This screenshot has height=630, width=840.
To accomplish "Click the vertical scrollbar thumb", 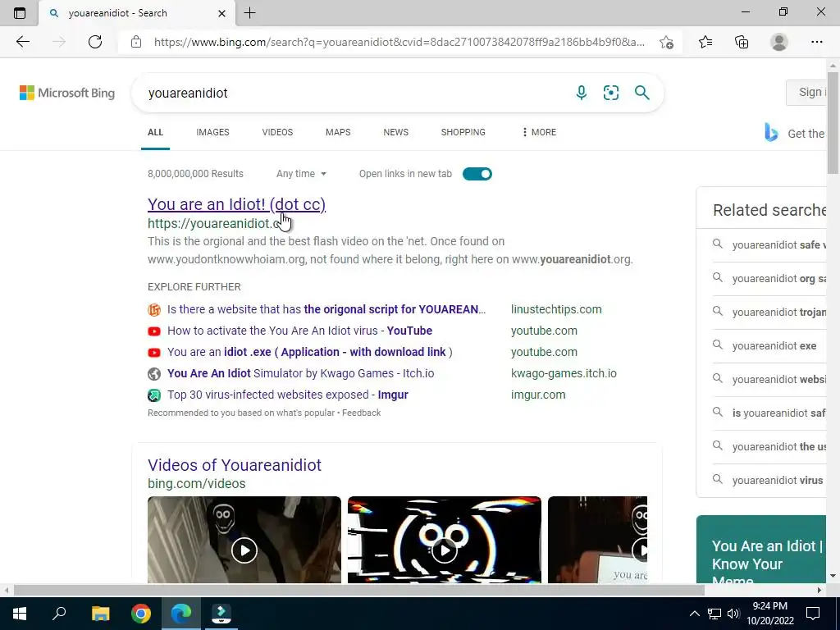I will point(833,124).
